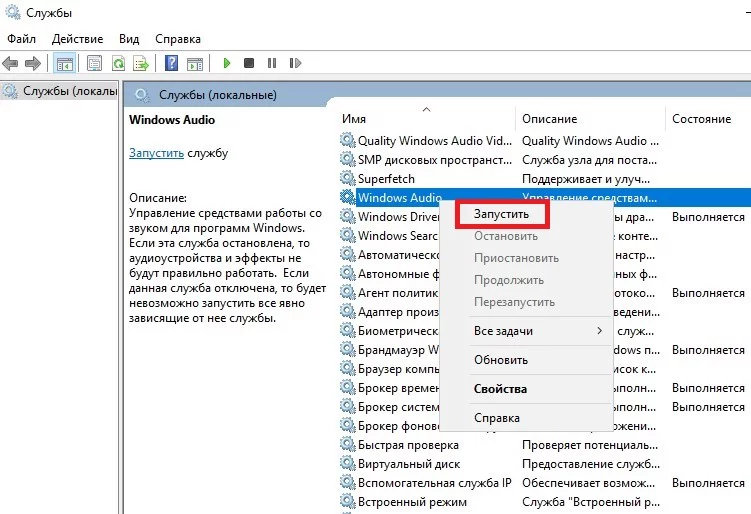Click the Back arrow toolbar icon

[10, 63]
